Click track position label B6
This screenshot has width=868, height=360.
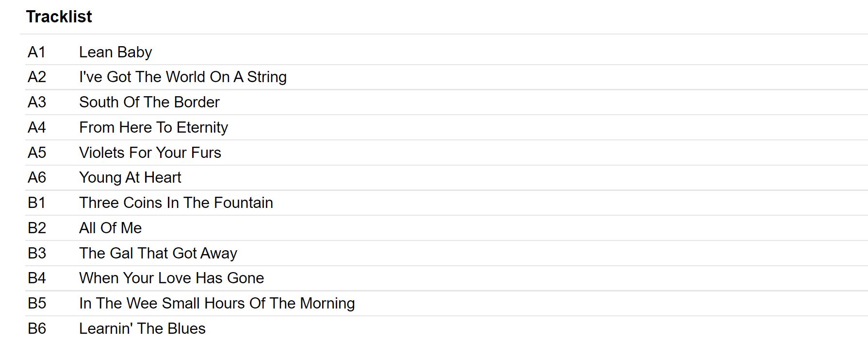tap(37, 328)
